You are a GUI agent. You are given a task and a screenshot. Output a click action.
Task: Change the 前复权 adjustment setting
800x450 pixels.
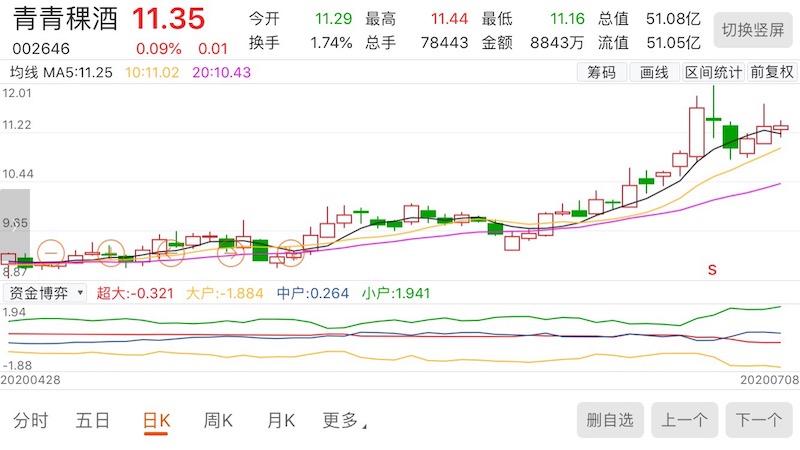772,72
